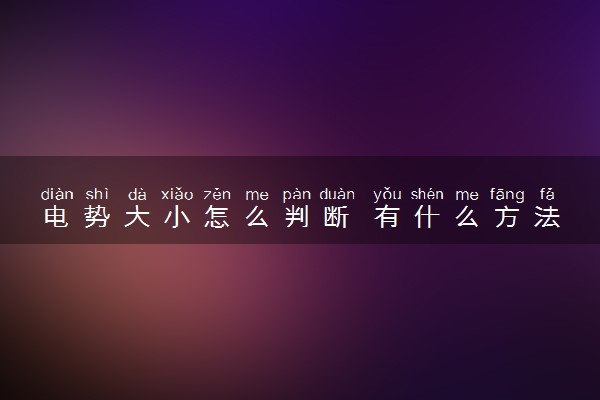600x400 pixels.
Task: Click the character 方
Action: (x=507, y=217)
